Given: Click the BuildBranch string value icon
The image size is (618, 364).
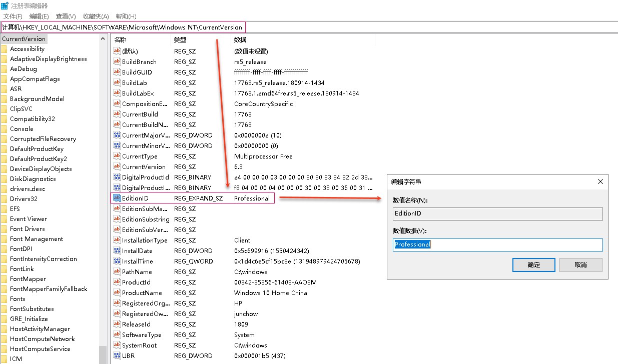Looking at the screenshot, I should click(x=117, y=61).
